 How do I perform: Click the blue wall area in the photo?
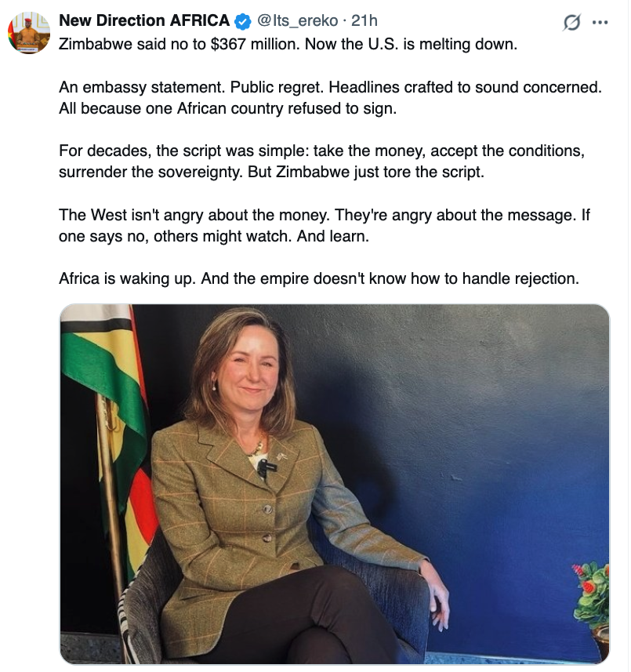coord(486,408)
